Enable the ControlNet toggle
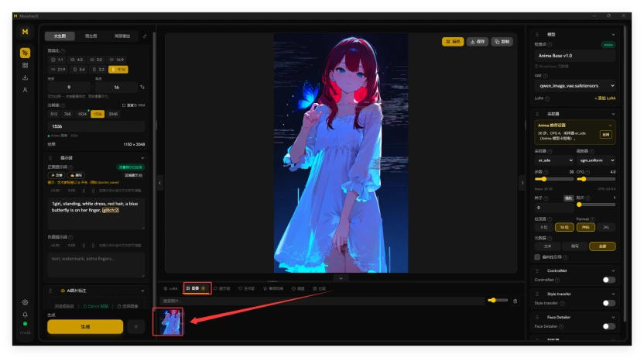The image size is (644, 358). click(x=608, y=280)
